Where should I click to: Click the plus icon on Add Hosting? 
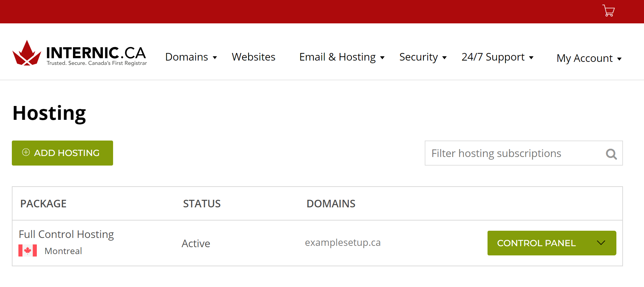tap(26, 152)
